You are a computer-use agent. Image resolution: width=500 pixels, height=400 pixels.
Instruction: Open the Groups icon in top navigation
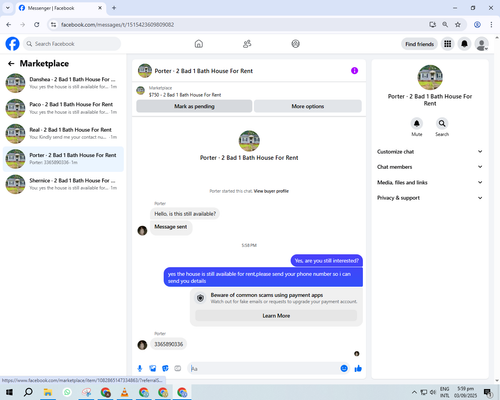(296, 44)
